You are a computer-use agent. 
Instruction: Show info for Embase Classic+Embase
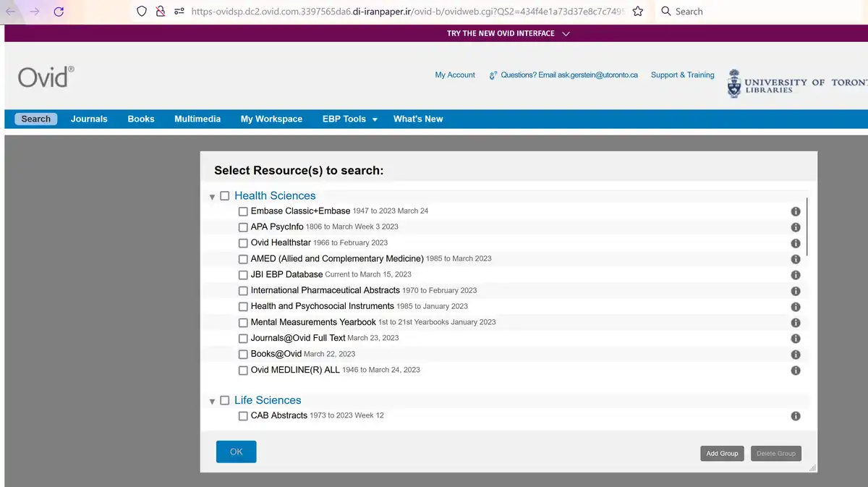(795, 211)
